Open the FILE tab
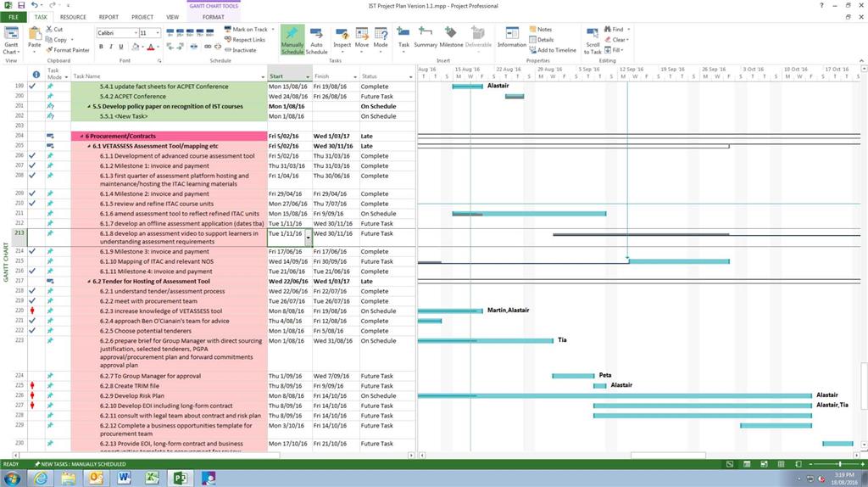Viewport: 868px width, 487px height. [14, 17]
